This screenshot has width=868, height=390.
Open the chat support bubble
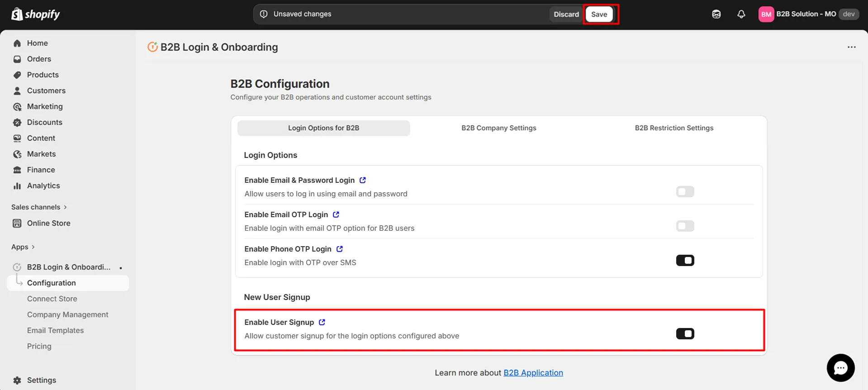tap(840, 368)
